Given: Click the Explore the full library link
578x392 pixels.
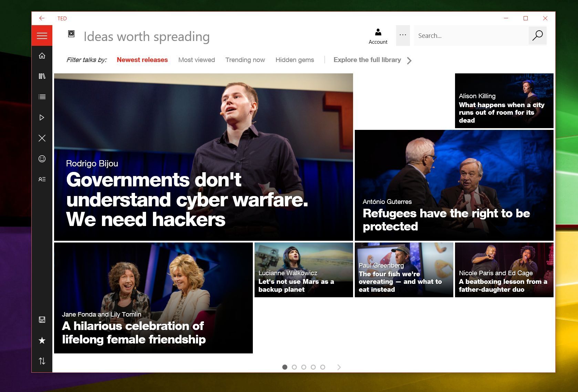Looking at the screenshot, I should (x=367, y=60).
